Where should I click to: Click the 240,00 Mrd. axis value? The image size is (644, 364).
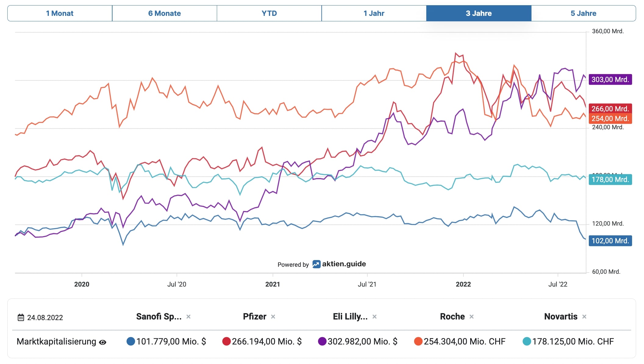pos(608,127)
